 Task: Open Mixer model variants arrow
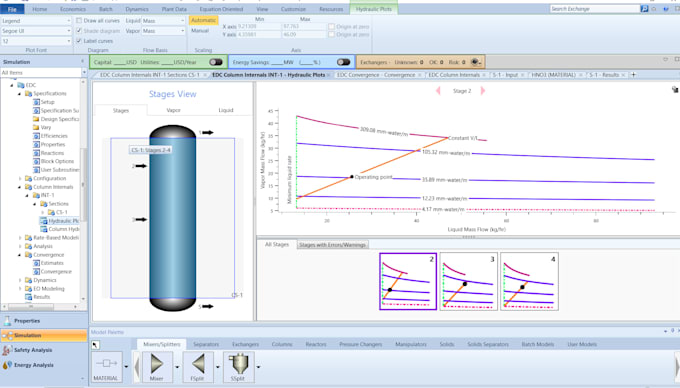pos(177,367)
